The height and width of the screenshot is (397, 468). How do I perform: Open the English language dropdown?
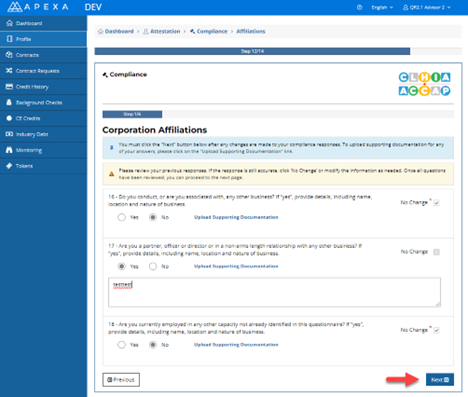[382, 7]
